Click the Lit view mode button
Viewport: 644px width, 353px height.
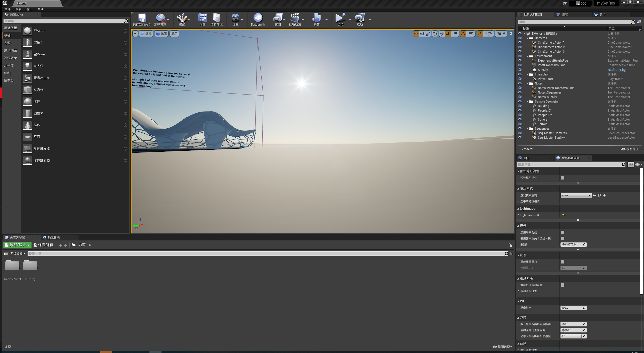coord(161,34)
